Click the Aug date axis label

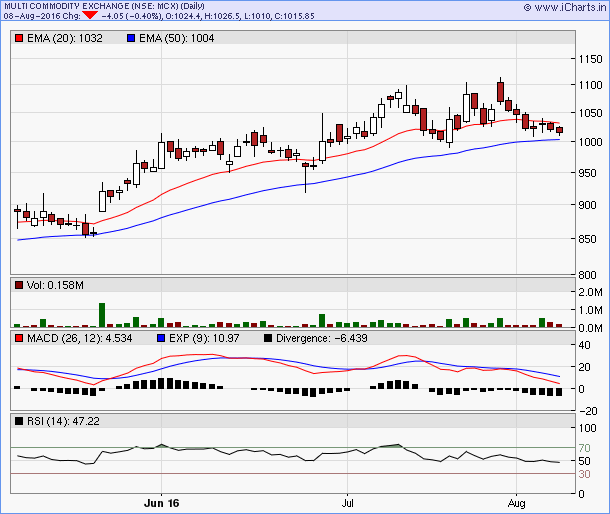coord(516,503)
